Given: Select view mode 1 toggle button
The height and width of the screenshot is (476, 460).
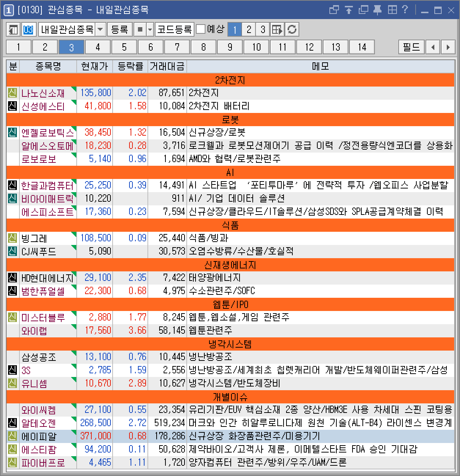Looking at the screenshot, I should [235, 29].
